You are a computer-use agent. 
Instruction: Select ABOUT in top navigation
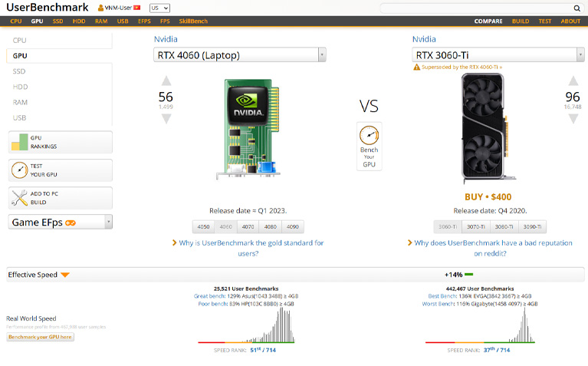(570, 21)
